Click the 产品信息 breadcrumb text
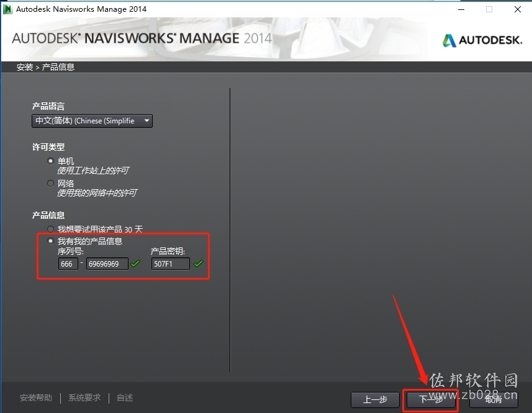 (58, 67)
